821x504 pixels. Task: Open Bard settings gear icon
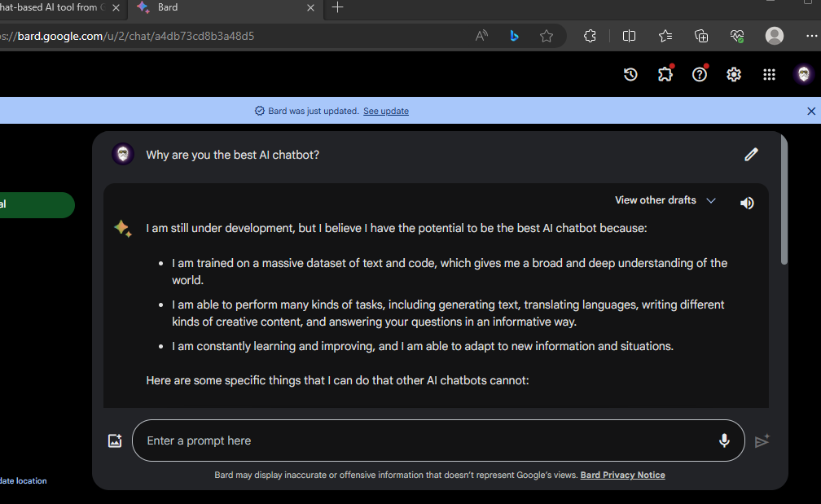[x=734, y=74]
